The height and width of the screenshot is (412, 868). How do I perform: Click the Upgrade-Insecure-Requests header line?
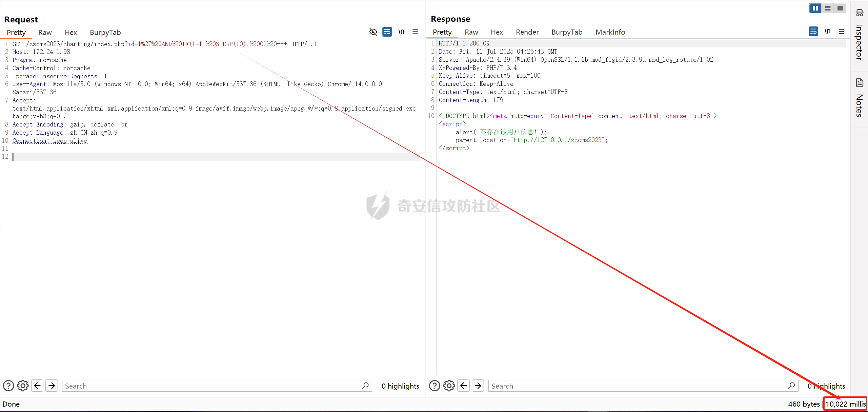point(60,76)
